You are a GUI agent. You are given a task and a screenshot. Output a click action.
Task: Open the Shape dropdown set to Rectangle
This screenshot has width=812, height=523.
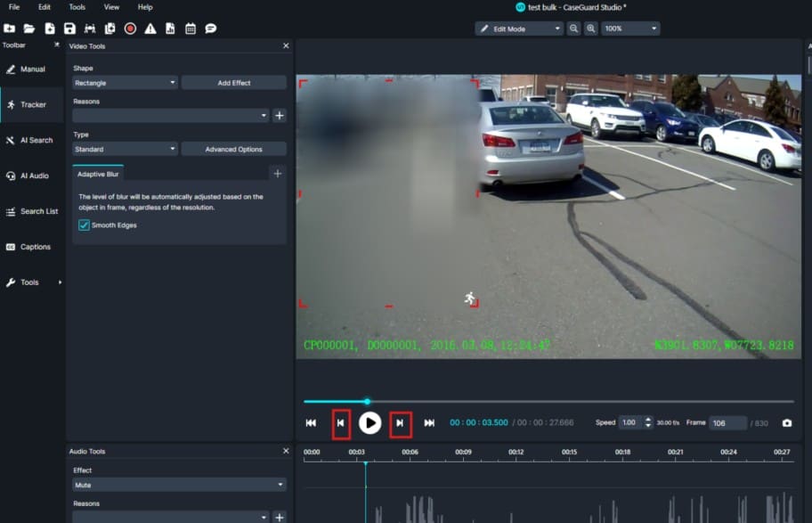pyautogui.click(x=125, y=83)
